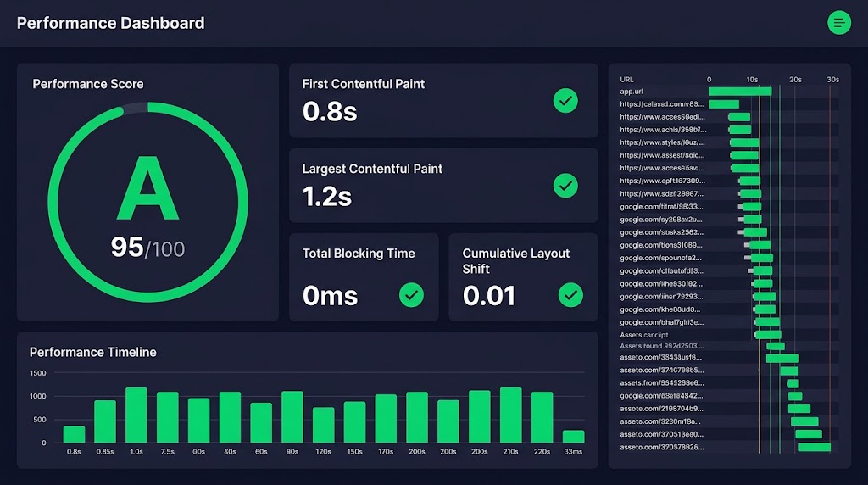Click the timeline bar labeled 120s

tap(324, 425)
